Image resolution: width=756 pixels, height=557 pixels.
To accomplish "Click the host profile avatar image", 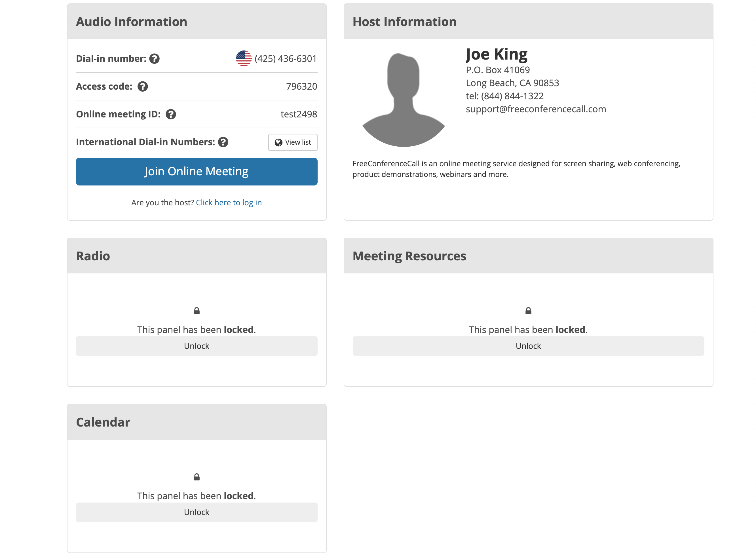I will (x=404, y=100).
